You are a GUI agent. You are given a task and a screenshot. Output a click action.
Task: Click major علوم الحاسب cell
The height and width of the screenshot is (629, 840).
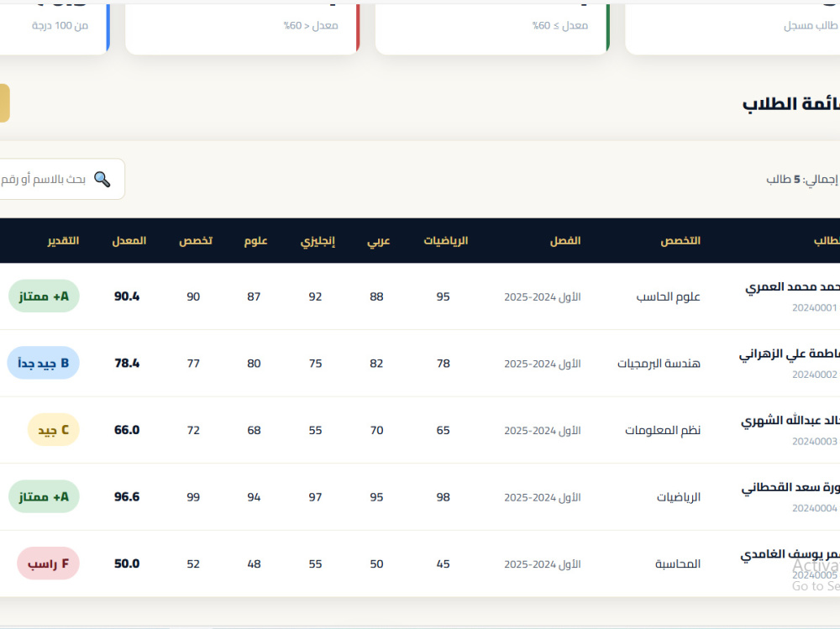pos(668,296)
